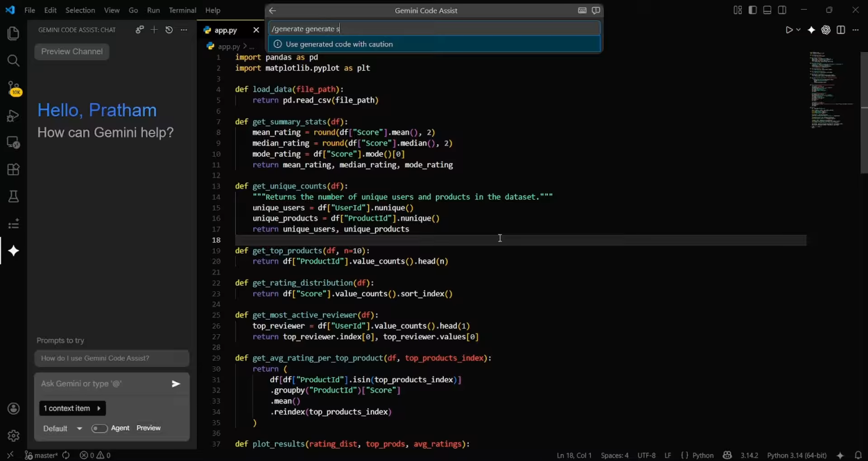868x461 pixels.
Task: Go back in Gemini Code Assist quick input
Action: point(272,10)
